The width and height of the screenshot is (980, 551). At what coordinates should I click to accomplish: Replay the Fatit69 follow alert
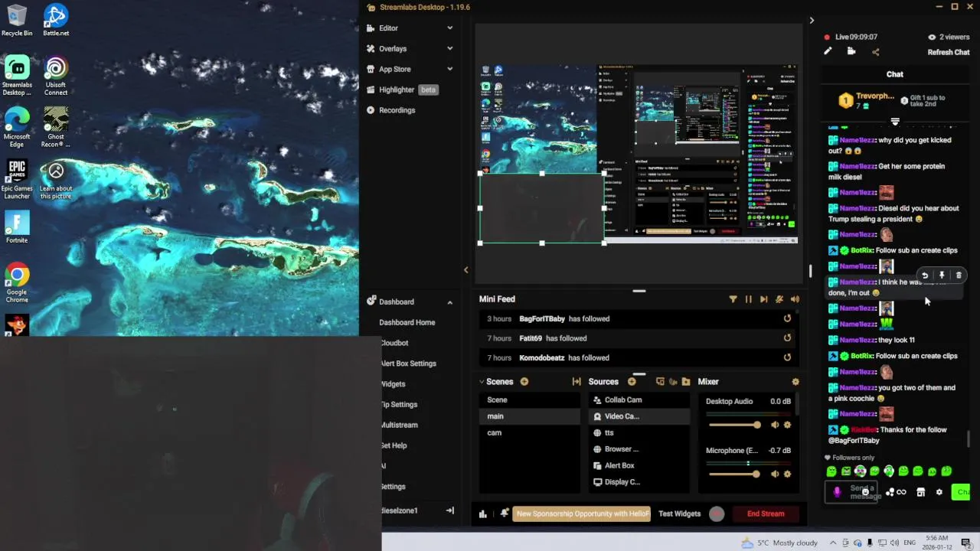point(787,338)
